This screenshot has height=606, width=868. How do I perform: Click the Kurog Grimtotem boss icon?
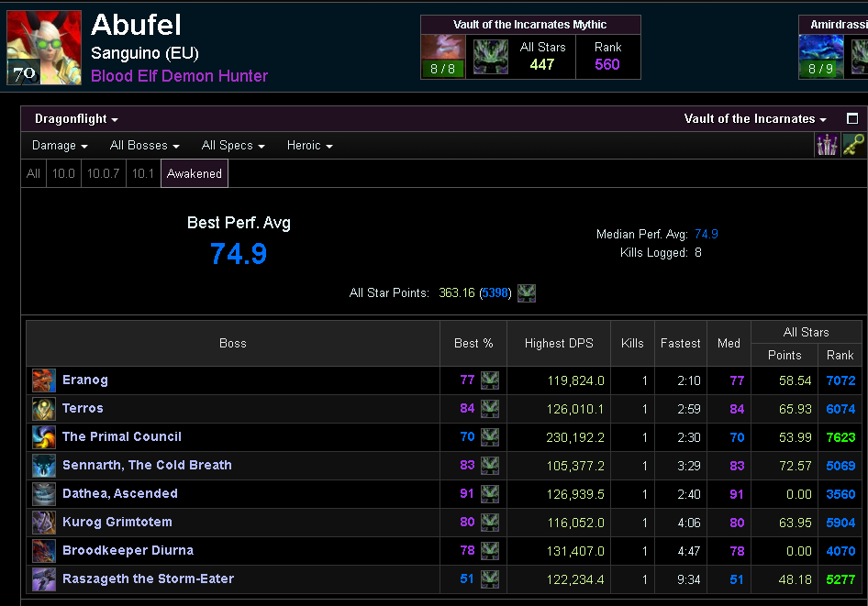pyautogui.click(x=44, y=523)
